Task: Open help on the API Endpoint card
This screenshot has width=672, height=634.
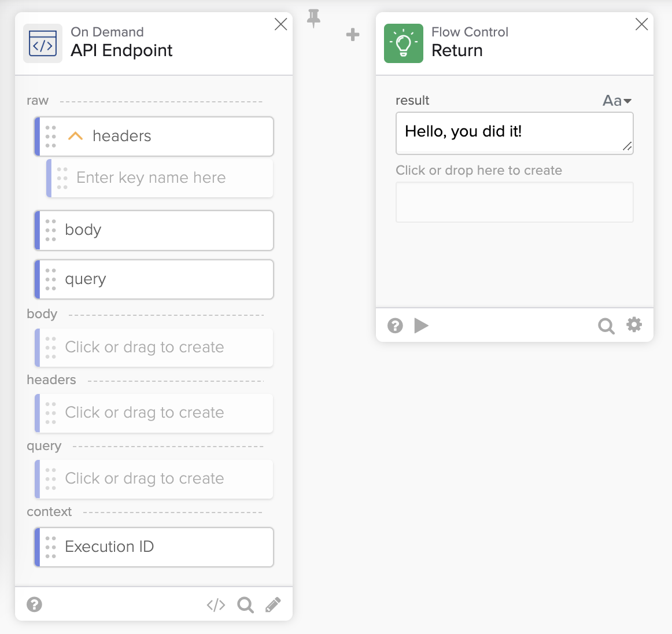Action: tap(35, 604)
